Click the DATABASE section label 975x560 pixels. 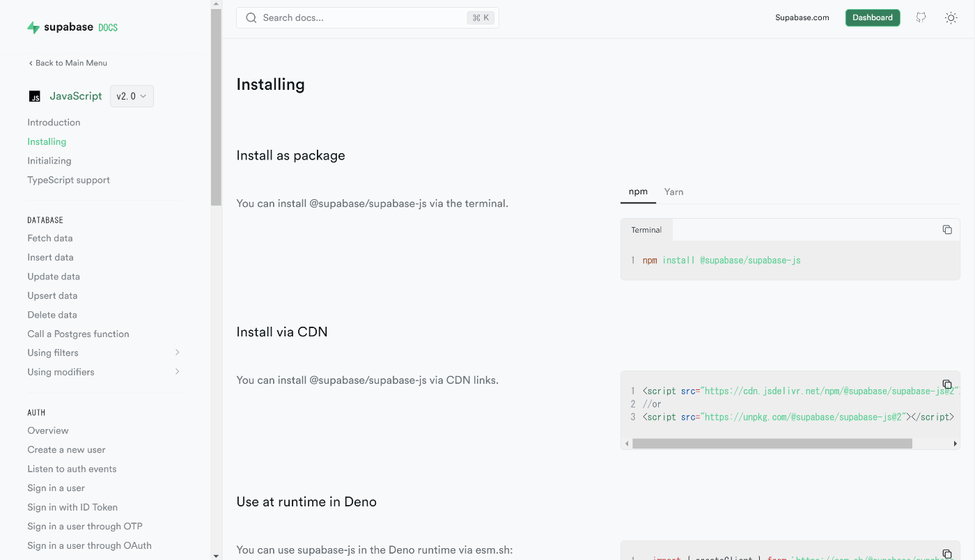[45, 220]
